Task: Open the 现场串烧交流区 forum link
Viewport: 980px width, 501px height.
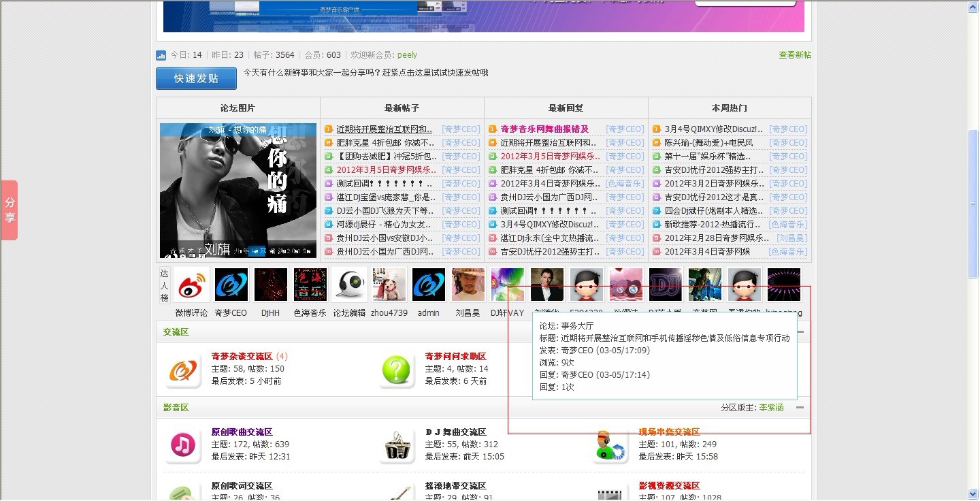Action: [670, 432]
